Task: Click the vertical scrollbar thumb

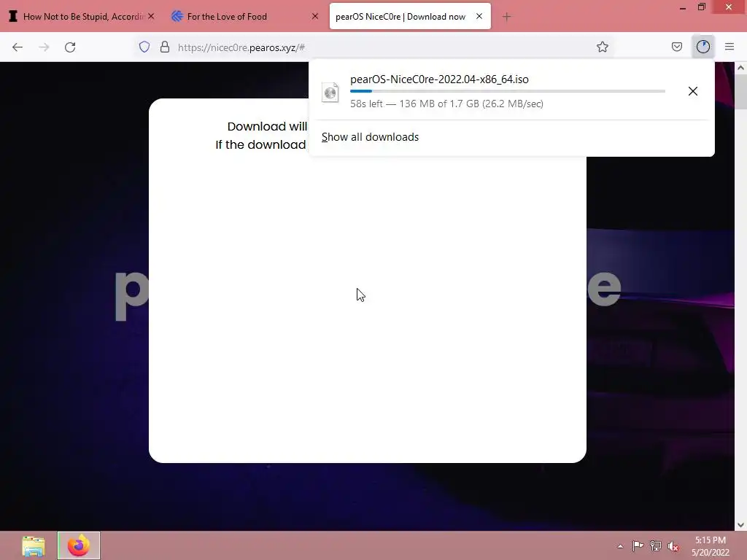Action: 740,91
